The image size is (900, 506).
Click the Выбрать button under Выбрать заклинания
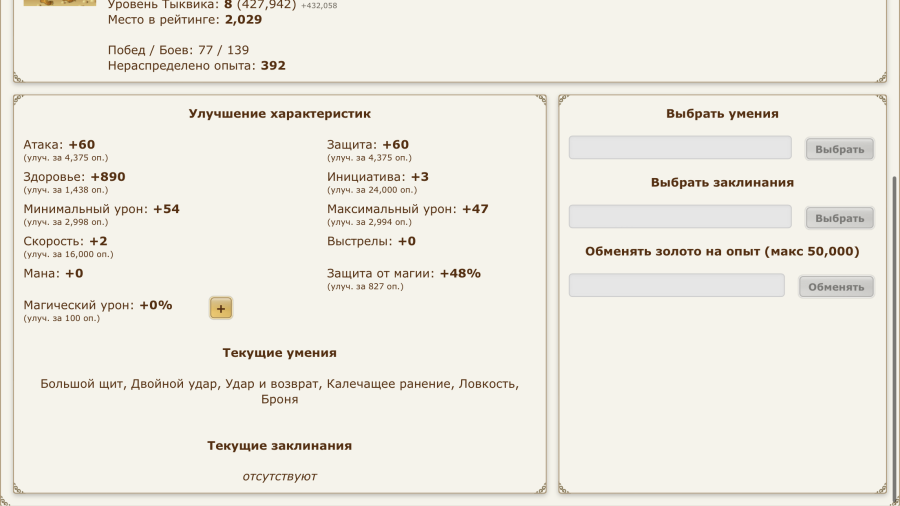point(839,218)
